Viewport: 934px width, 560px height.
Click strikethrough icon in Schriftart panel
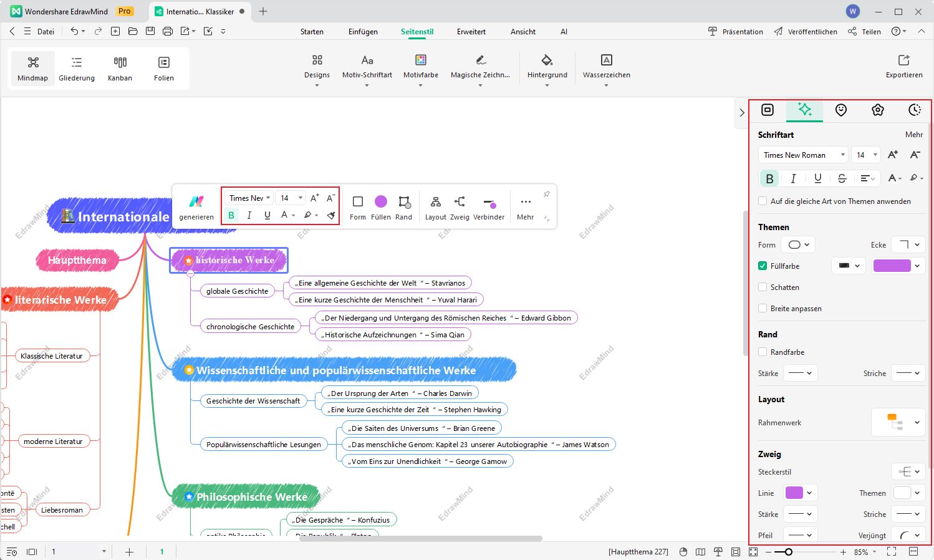[x=842, y=178]
